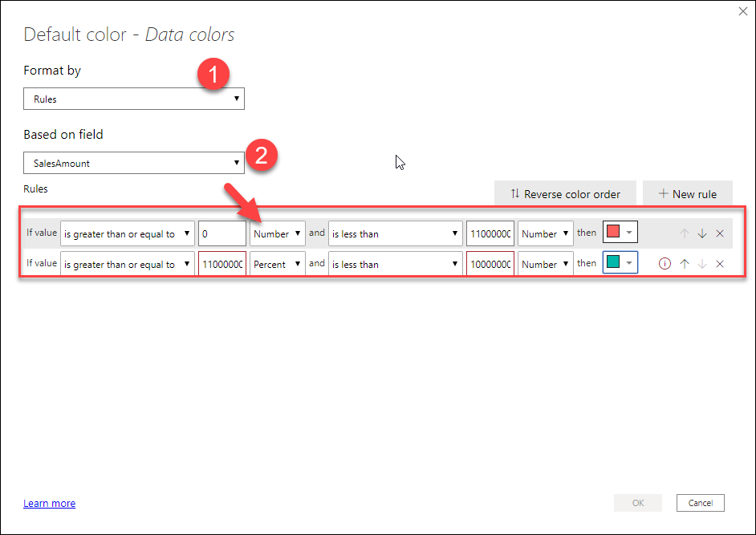Click first rule's minimum value field showing 0

pyautogui.click(x=222, y=233)
